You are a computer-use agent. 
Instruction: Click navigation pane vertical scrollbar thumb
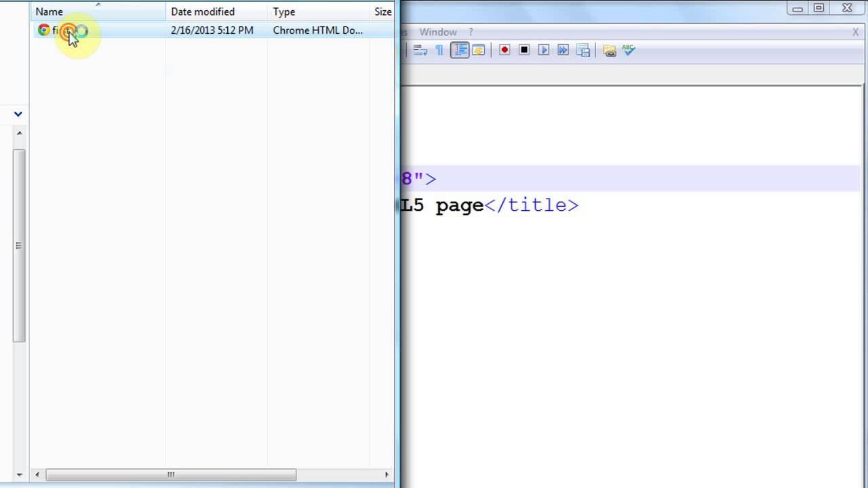coord(19,245)
